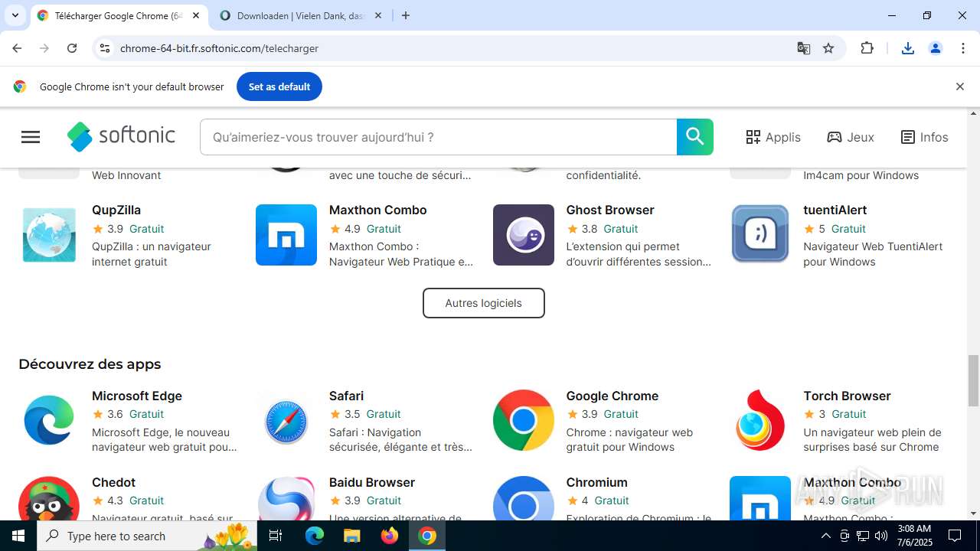Image resolution: width=980 pixels, height=551 pixels.
Task: Open the Jeux section
Action: [851, 137]
